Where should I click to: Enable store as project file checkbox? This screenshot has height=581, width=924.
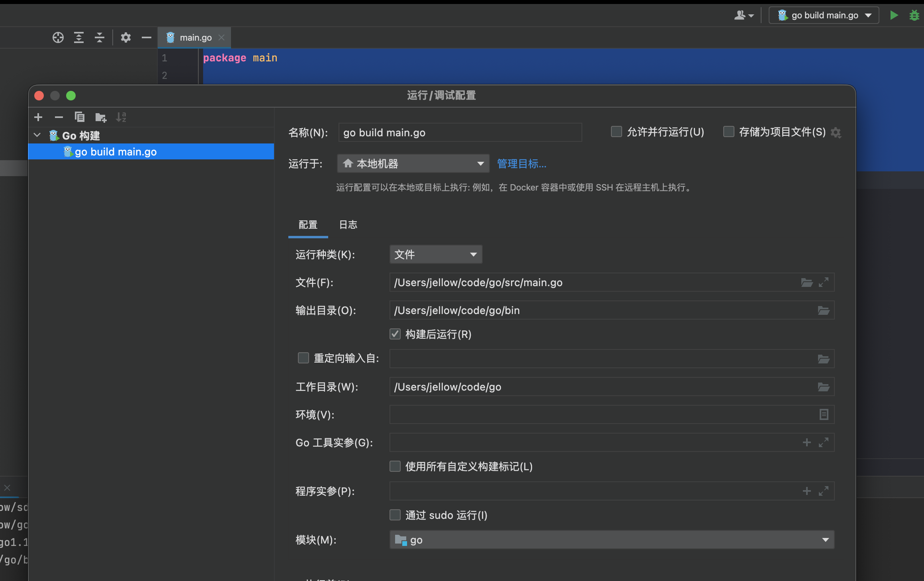(728, 132)
